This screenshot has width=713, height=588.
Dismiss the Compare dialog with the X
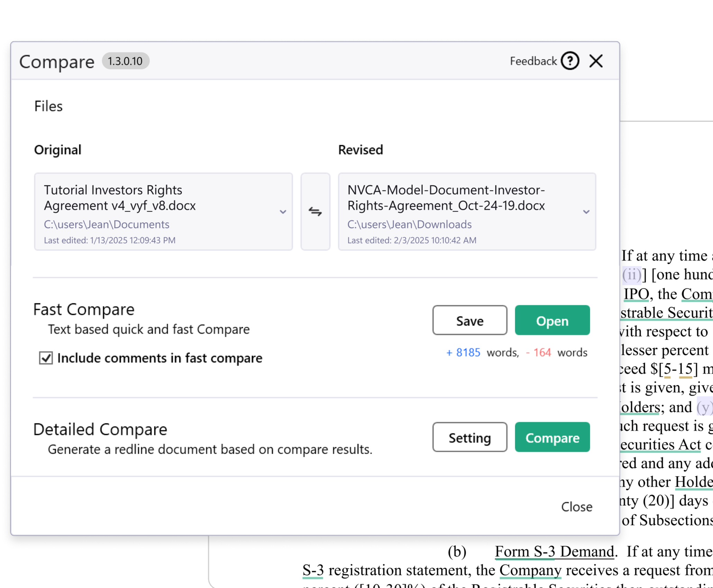coord(596,61)
